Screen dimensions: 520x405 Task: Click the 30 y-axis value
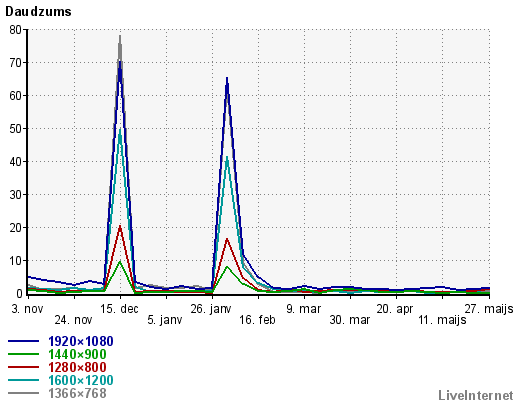click(16, 195)
